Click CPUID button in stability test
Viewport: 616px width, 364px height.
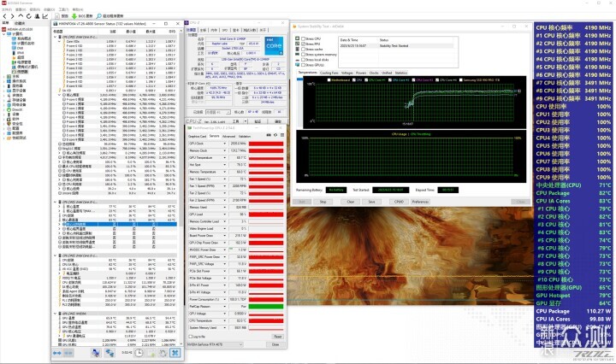coord(399,202)
